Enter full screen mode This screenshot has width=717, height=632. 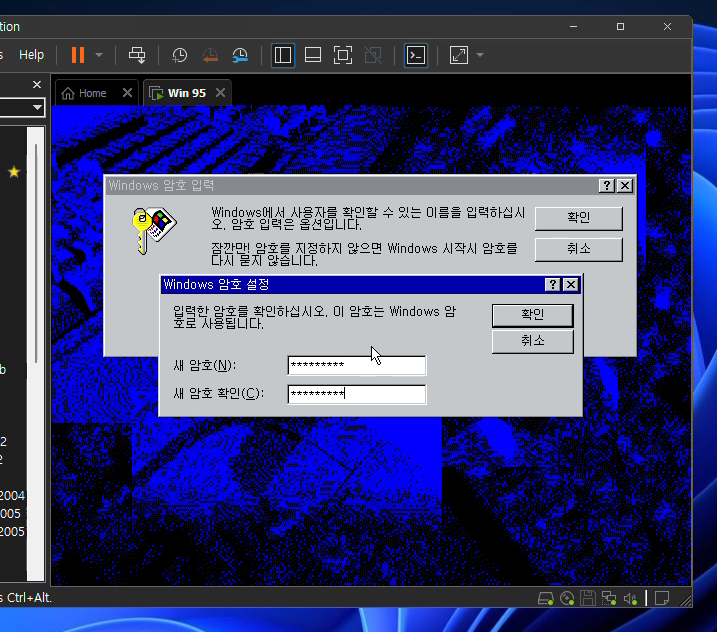(343, 55)
